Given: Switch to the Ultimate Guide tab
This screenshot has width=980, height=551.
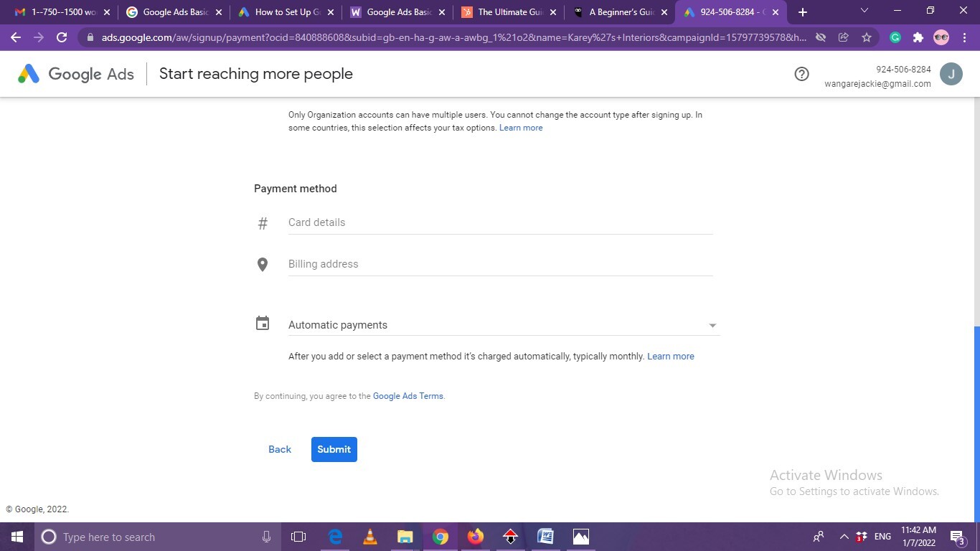Looking at the screenshot, I should click(x=511, y=12).
